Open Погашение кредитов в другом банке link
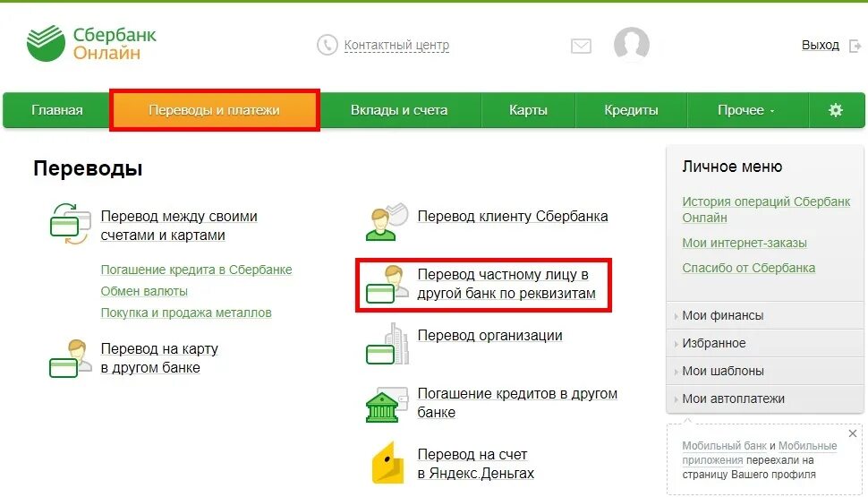The height and width of the screenshot is (497, 868). pyautogui.click(x=517, y=403)
